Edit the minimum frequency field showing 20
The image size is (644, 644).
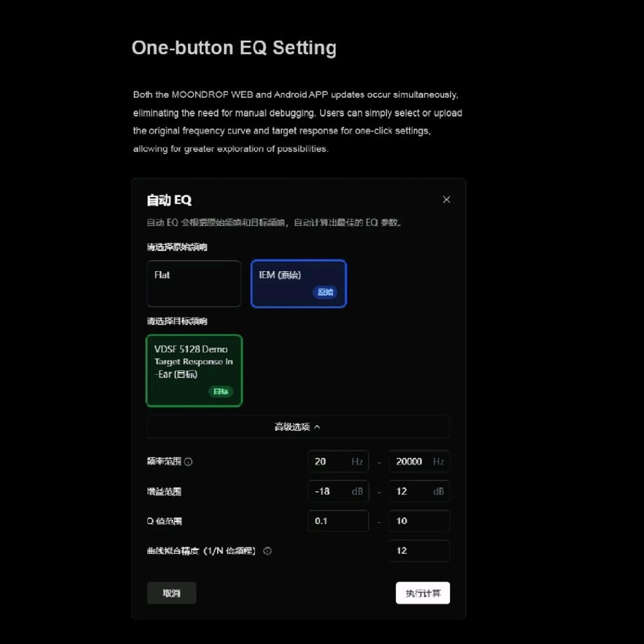[338, 462]
